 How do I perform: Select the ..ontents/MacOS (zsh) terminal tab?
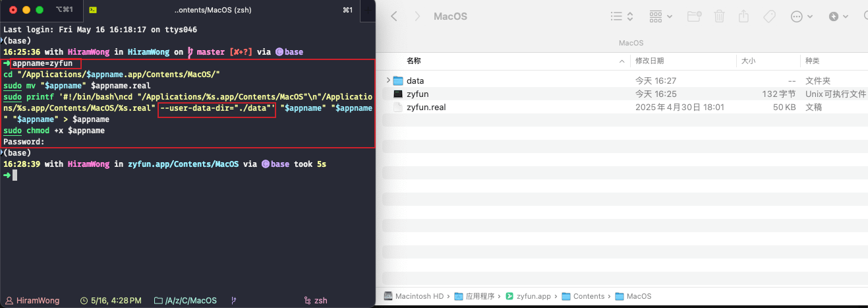(x=212, y=10)
